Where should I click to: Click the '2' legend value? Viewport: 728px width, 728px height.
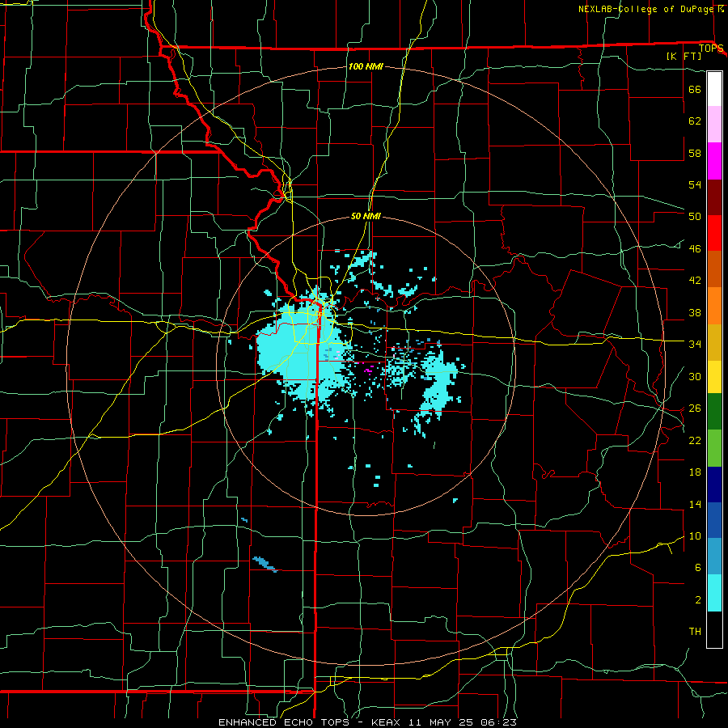[x=698, y=600]
